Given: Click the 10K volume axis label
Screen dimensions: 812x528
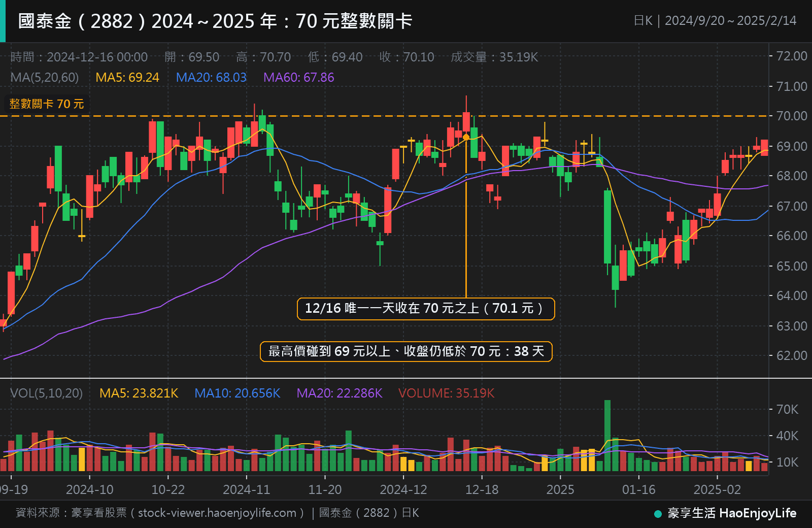Looking at the screenshot, I should tap(788, 462).
